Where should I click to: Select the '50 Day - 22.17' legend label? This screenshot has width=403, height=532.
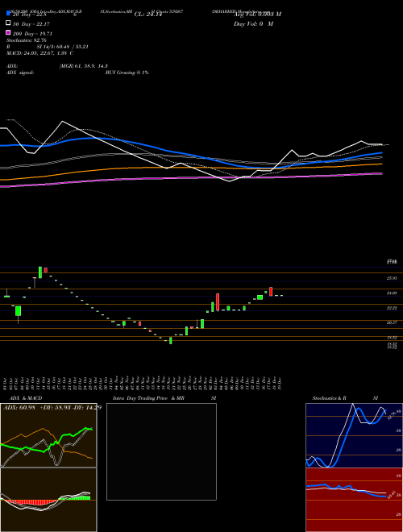(31, 23)
